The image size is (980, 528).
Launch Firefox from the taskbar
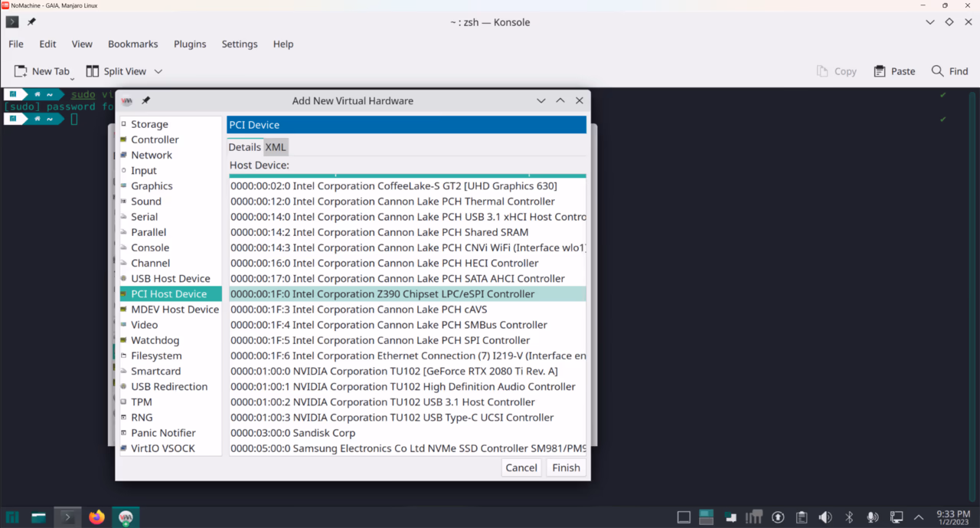pyautogui.click(x=96, y=517)
